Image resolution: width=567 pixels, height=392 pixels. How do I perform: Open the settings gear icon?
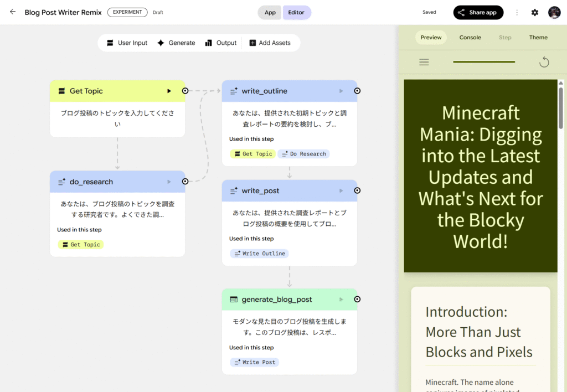[x=534, y=12]
